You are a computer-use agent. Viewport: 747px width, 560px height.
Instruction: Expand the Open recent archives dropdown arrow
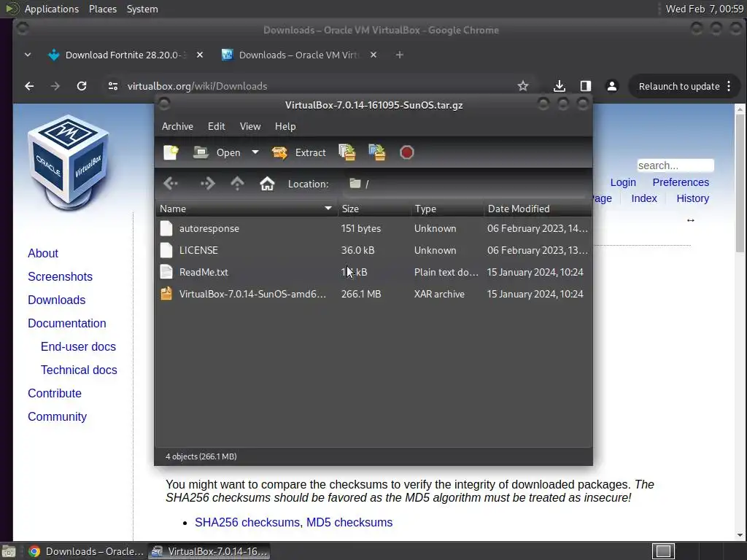coord(255,152)
